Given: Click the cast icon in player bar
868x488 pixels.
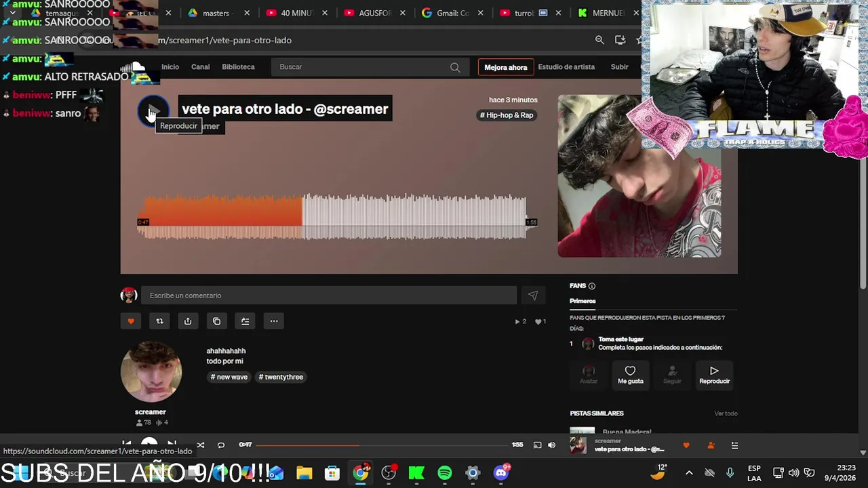Looking at the screenshot, I should 537,445.
